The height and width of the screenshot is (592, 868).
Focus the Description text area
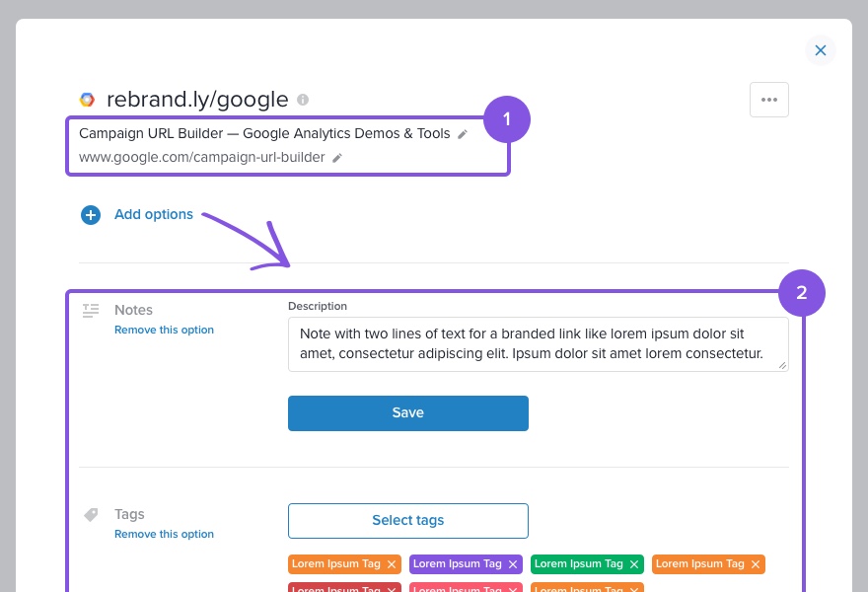[x=539, y=344]
